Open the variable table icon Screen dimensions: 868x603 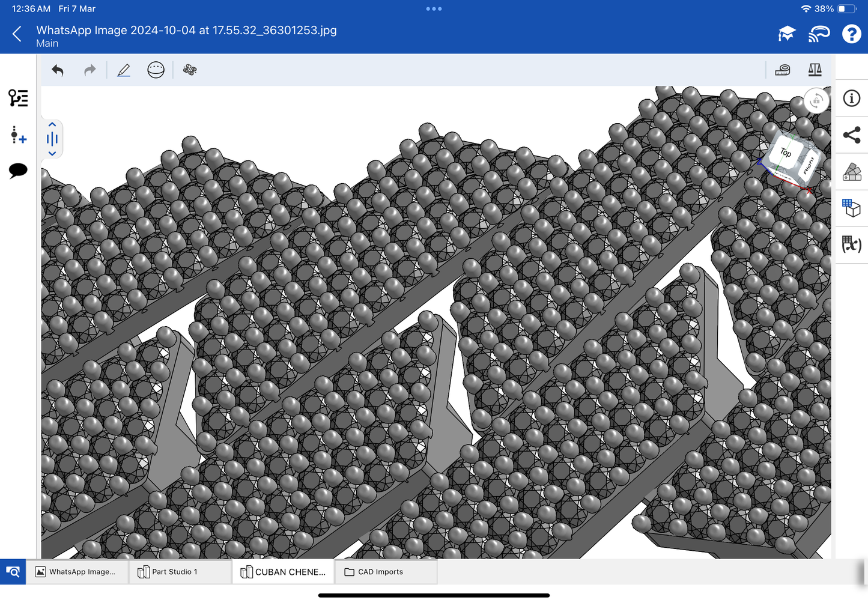click(851, 244)
